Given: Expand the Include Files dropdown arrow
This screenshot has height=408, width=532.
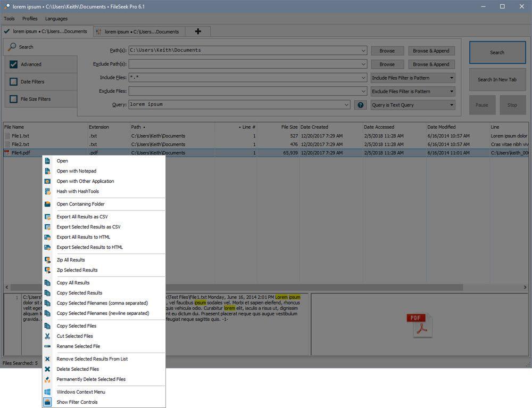Looking at the screenshot, I should [x=363, y=77].
